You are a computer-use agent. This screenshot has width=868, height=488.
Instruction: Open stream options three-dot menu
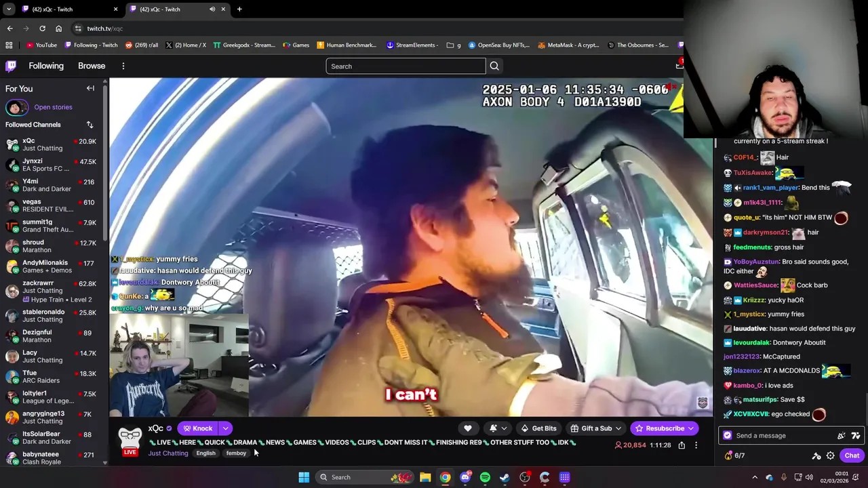696,445
